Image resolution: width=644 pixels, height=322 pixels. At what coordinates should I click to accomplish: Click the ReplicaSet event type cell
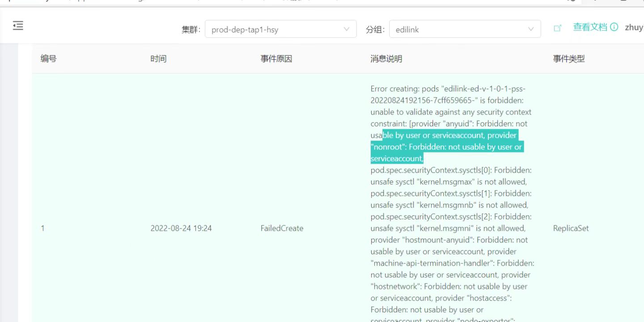(x=571, y=228)
